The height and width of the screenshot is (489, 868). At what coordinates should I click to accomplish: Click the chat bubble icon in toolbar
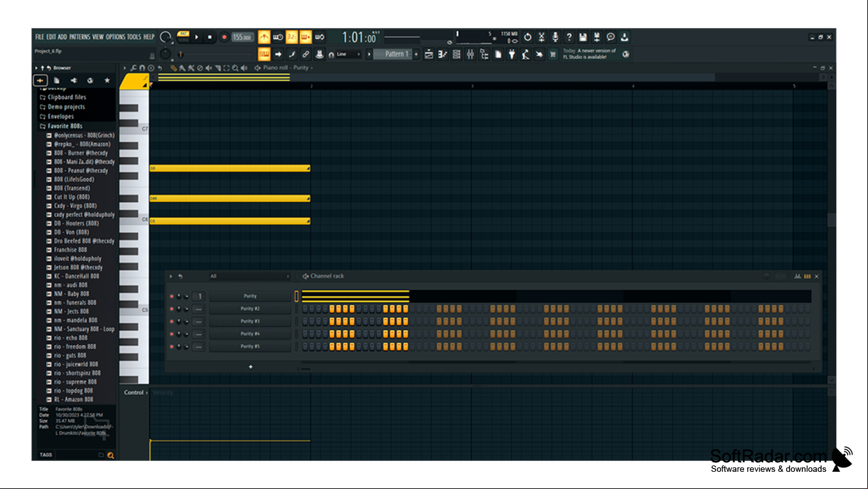611,38
